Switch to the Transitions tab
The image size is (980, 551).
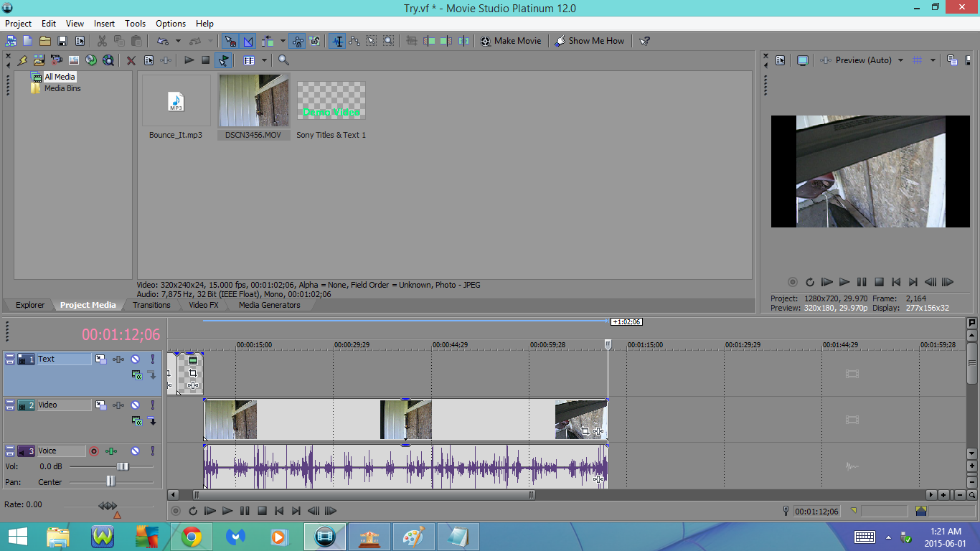pos(151,305)
